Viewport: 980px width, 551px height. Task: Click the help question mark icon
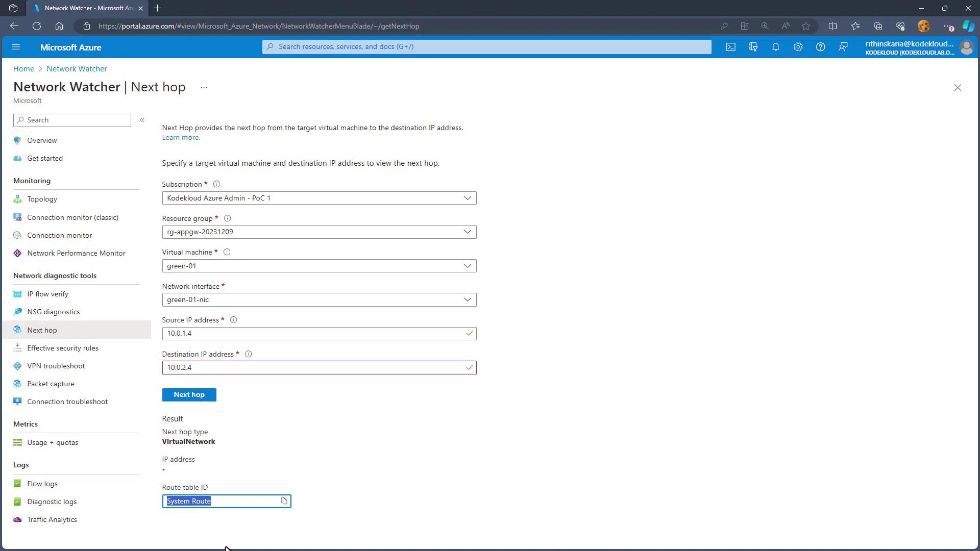[820, 47]
